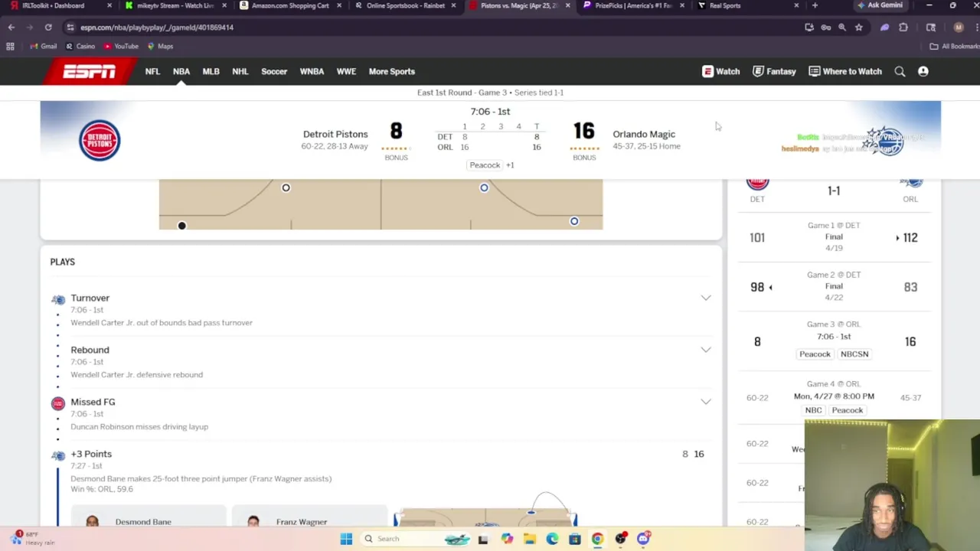980x551 pixels.
Task: Open the YouTube bookmark
Action: (121, 46)
